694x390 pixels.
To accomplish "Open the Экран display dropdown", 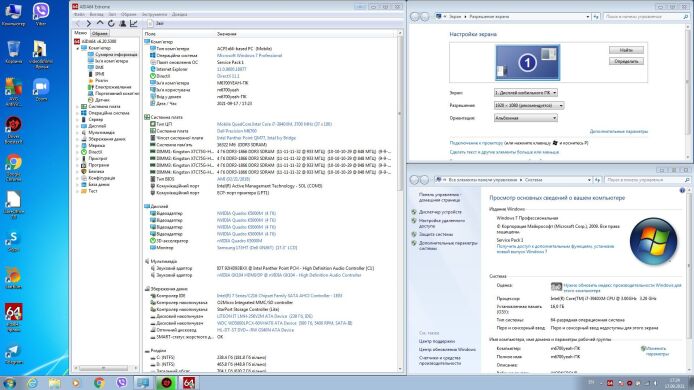I will tap(525, 93).
